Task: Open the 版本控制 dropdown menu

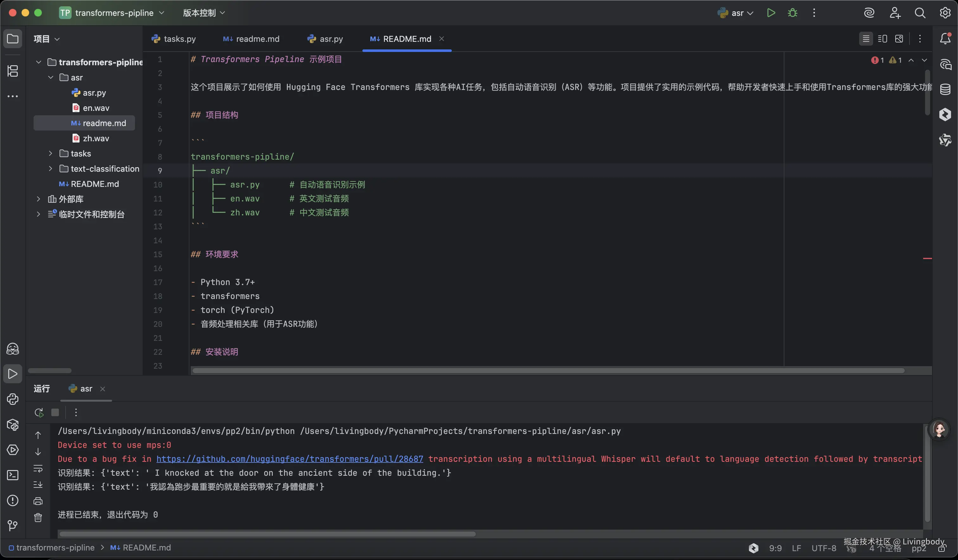Action: click(x=204, y=13)
